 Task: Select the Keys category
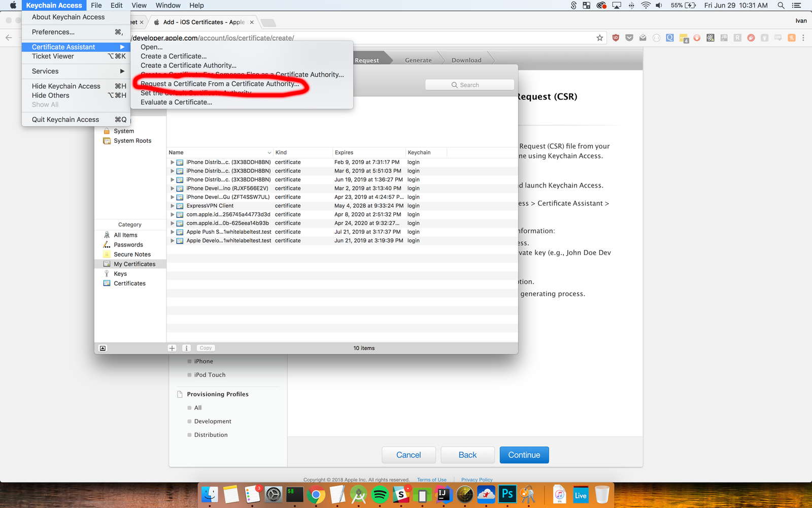[130, 274]
